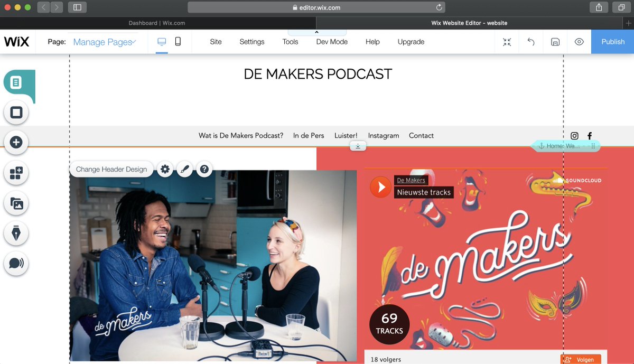Click the Volgen follow button
This screenshot has width=634, height=364.
tap(581, 360)
